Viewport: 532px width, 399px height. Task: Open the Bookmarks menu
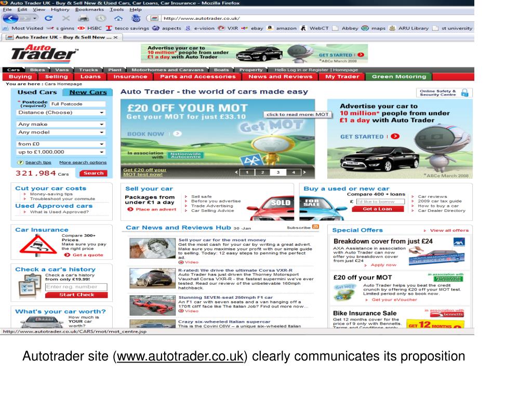pyautogui.click(x=89, y=9)
